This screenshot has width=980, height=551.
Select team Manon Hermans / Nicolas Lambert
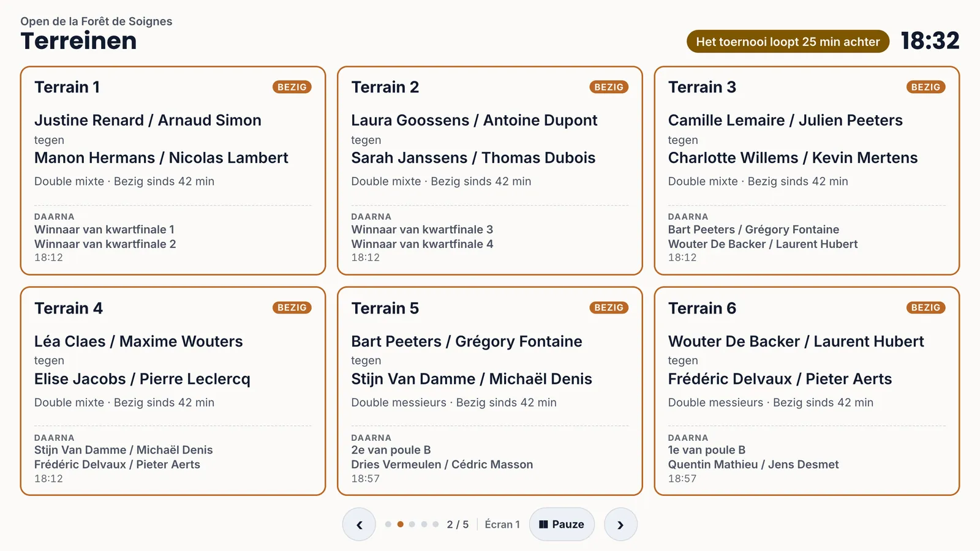click(161, 157)
